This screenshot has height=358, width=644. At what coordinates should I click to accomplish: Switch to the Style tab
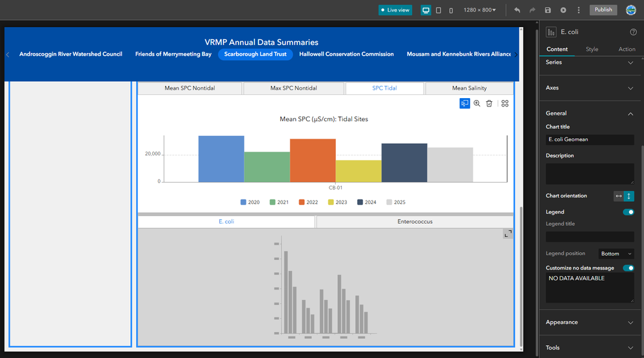(592, 49)
